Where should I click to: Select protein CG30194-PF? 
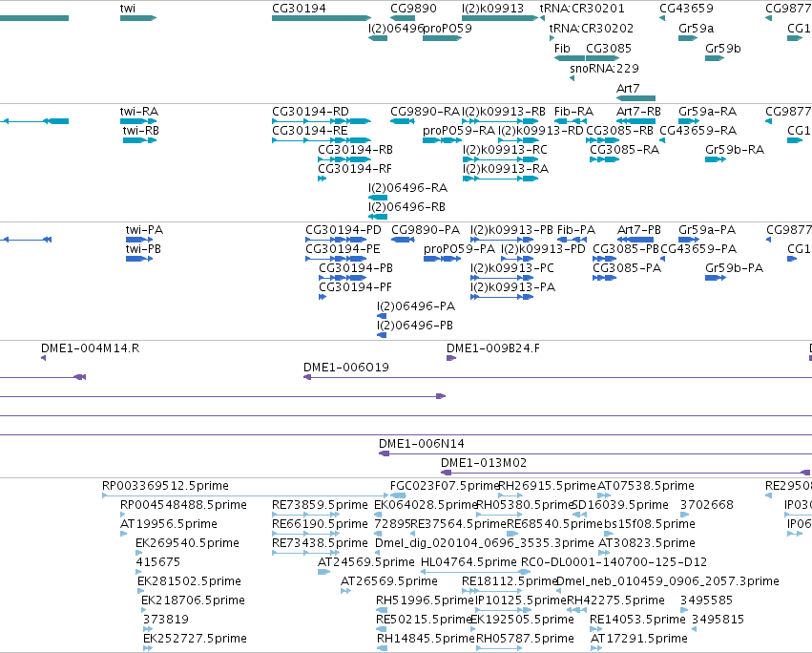[323, 298]
